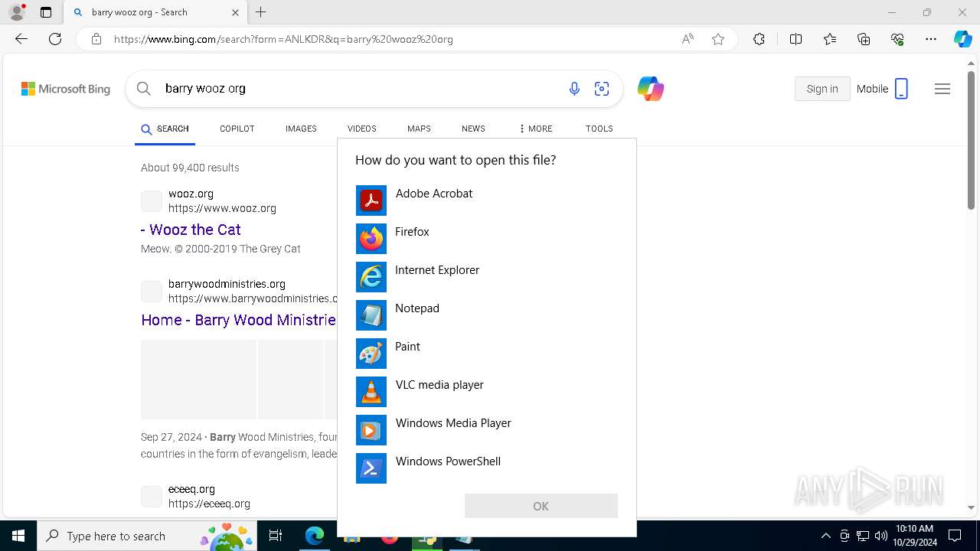Click Windows Start button
The width and height of the screenshot is (980, 551).
coord(18,536)
